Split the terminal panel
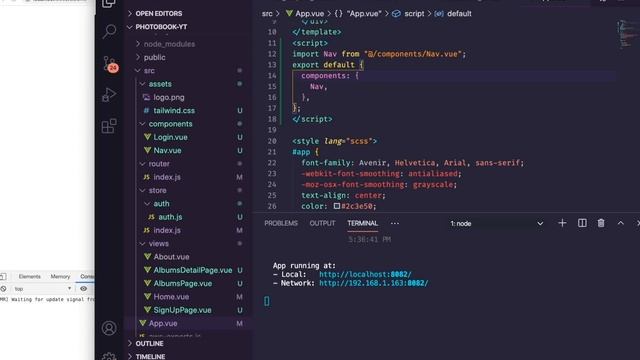The width and height of the screenshot is (640, 360). click(x=582, y=223)
